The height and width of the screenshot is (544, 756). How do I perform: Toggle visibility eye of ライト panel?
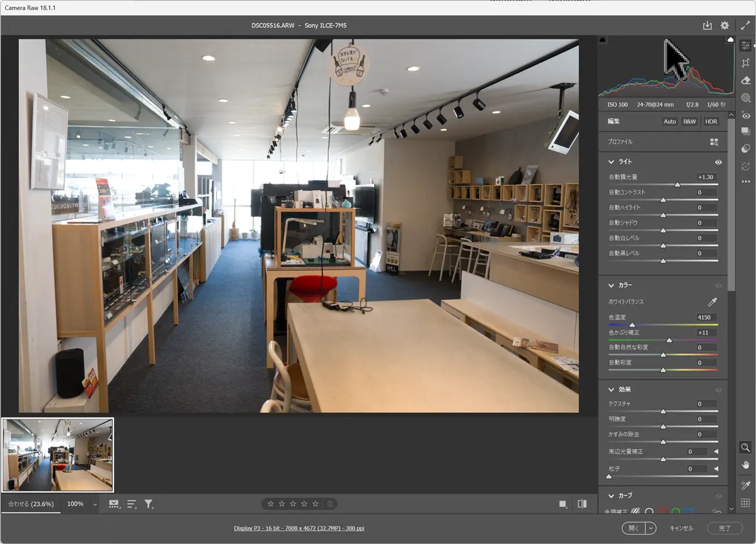[718, 162]
